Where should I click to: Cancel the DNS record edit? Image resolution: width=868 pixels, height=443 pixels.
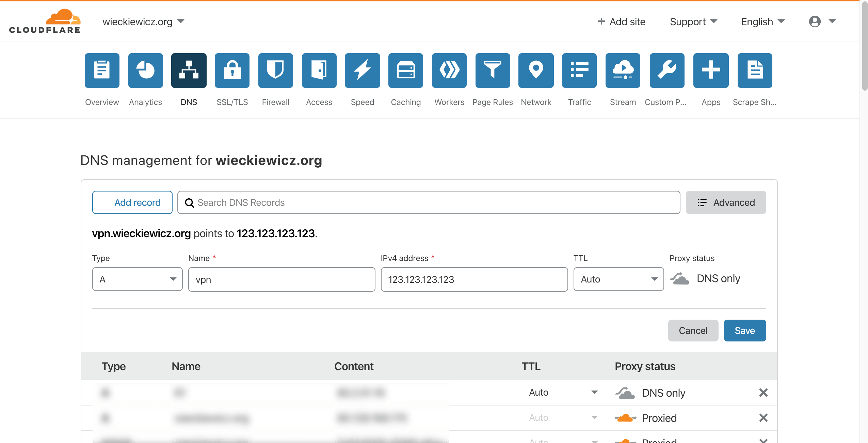(x=693, y=331)
